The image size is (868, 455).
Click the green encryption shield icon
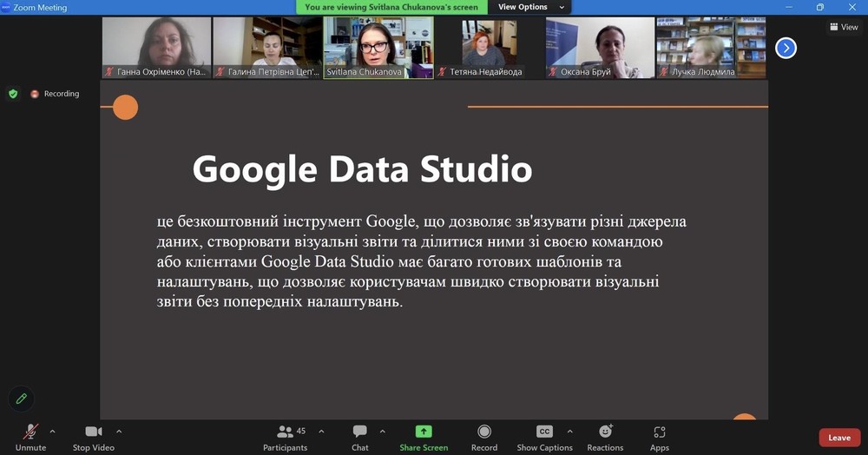tap(13, 94)
